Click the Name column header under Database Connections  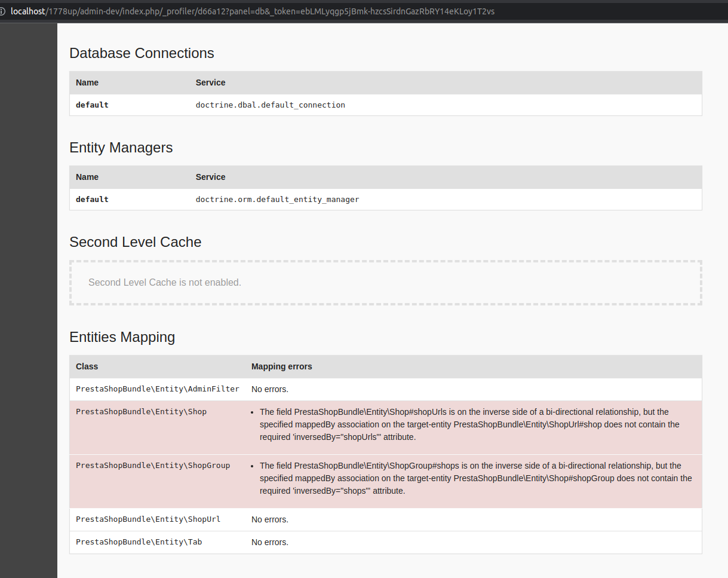[87, 82]
